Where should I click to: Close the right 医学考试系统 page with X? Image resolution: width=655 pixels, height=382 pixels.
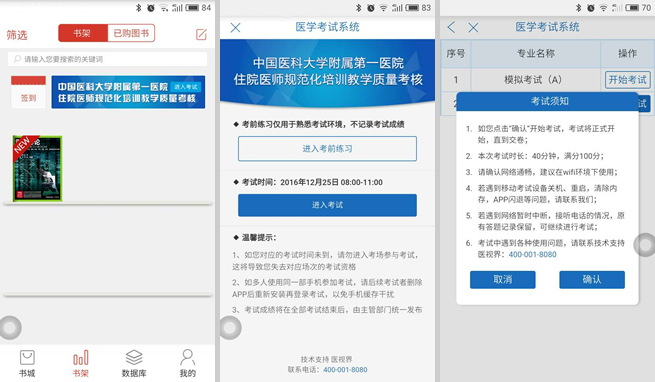pos(473,28)
